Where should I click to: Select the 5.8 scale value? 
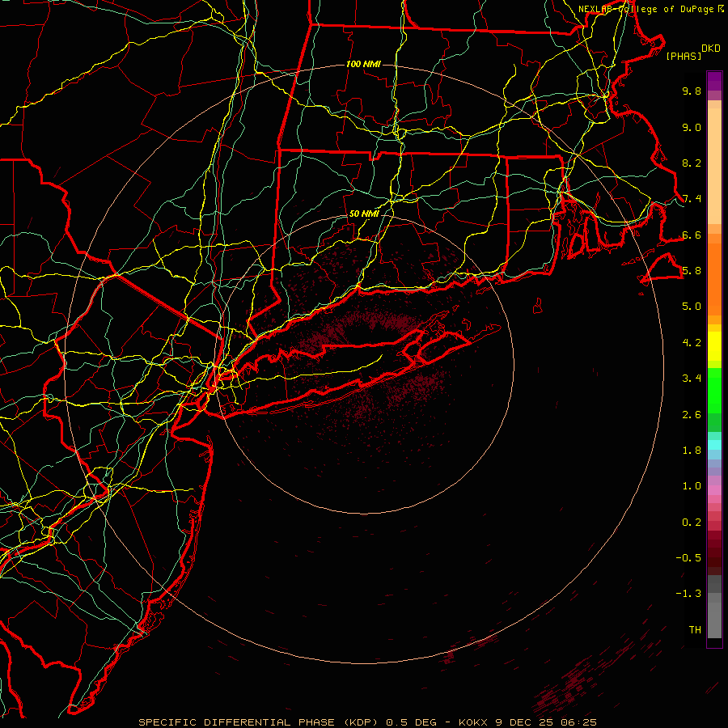point(692,271)
